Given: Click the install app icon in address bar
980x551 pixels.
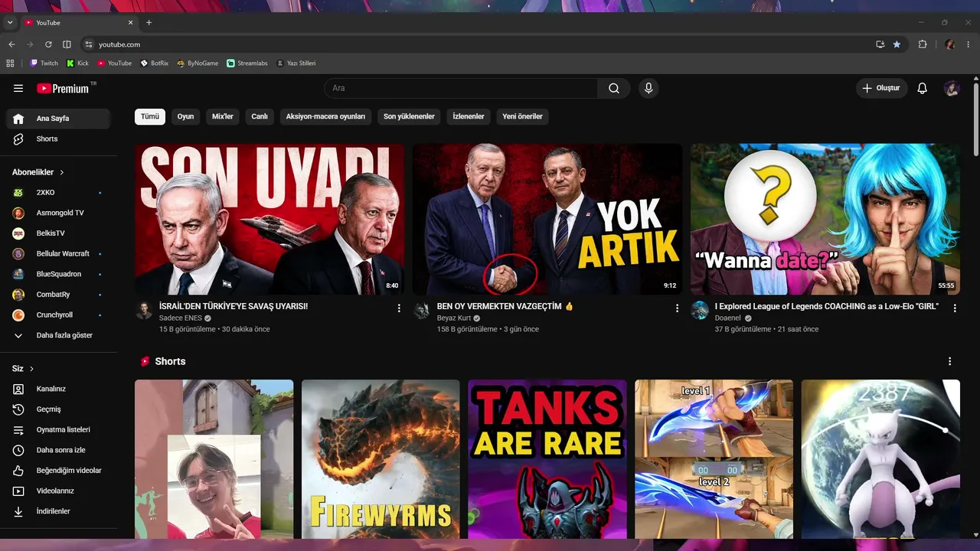Looking at the screenshot, I should point(880,44).
